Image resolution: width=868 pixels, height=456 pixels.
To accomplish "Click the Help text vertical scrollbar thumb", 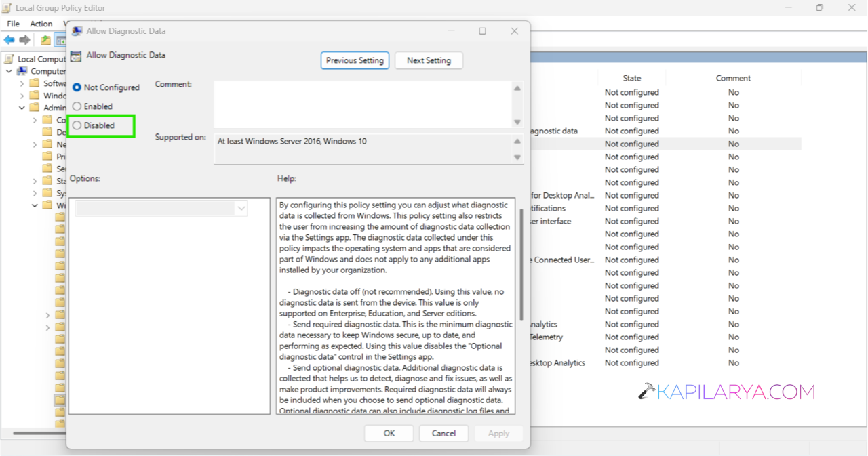I will click(521, 264).
